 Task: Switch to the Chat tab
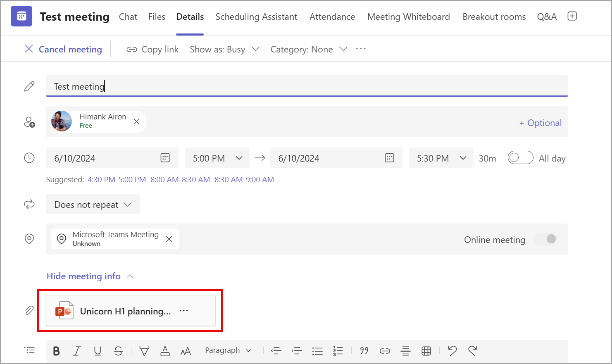point(128,17)
